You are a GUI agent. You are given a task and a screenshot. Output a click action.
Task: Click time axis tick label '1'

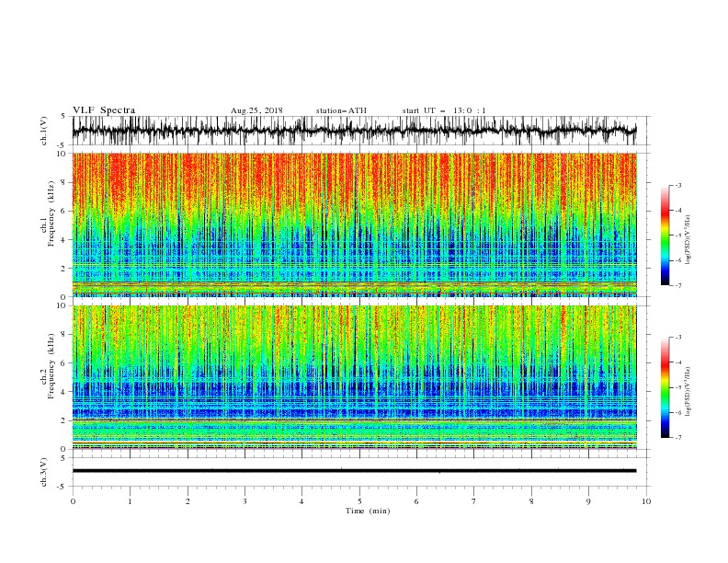[x=130, y=501]
